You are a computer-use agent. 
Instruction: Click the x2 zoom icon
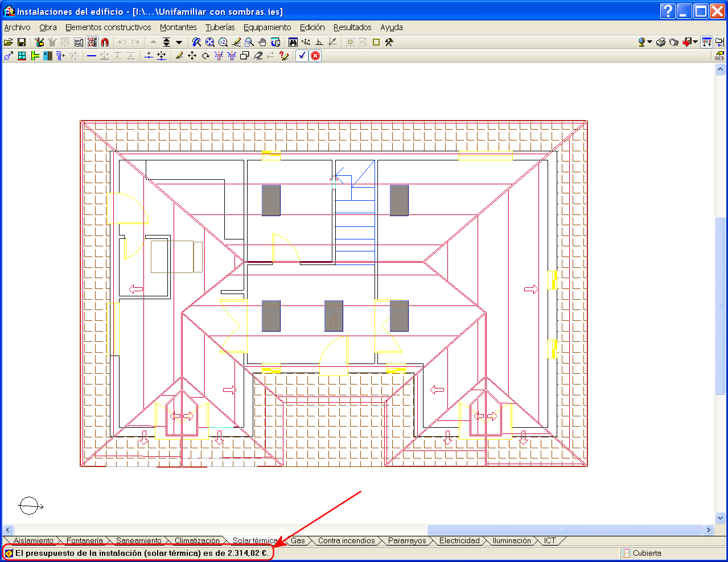pos(223,42)
